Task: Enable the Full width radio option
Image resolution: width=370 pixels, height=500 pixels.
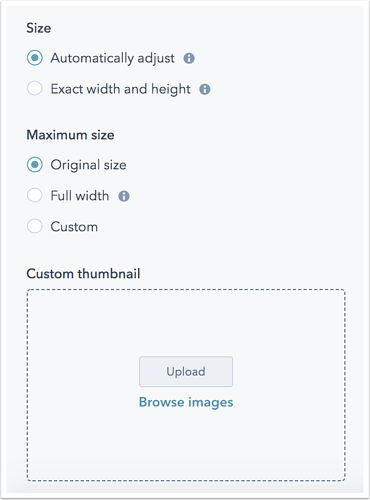Action: tap(35, 195)
